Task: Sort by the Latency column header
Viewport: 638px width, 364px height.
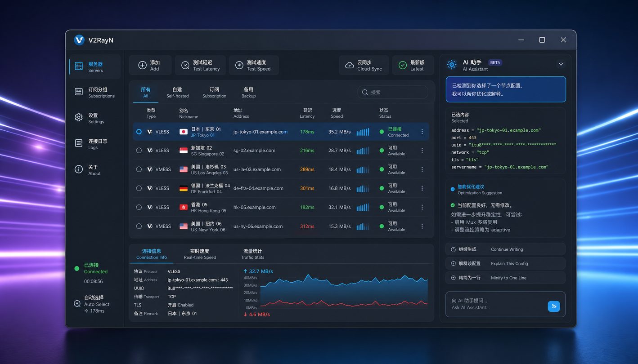Action: [x=307, y=113]
